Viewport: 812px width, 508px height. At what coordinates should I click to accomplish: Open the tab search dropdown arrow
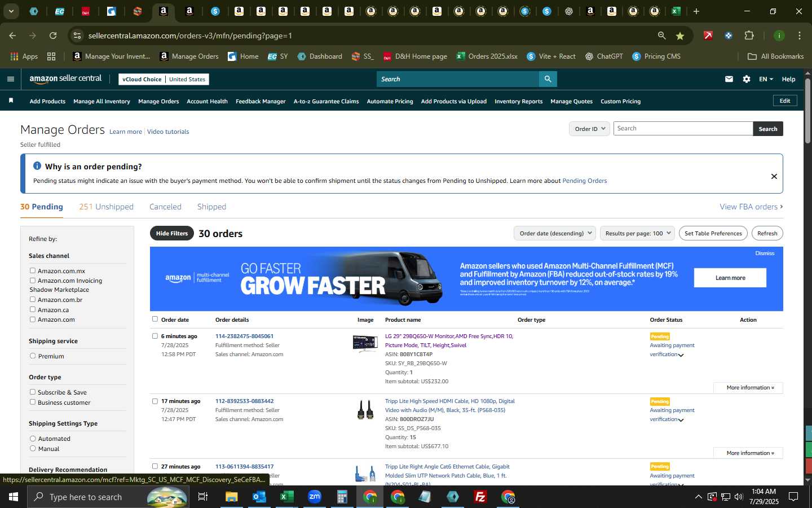11,11
